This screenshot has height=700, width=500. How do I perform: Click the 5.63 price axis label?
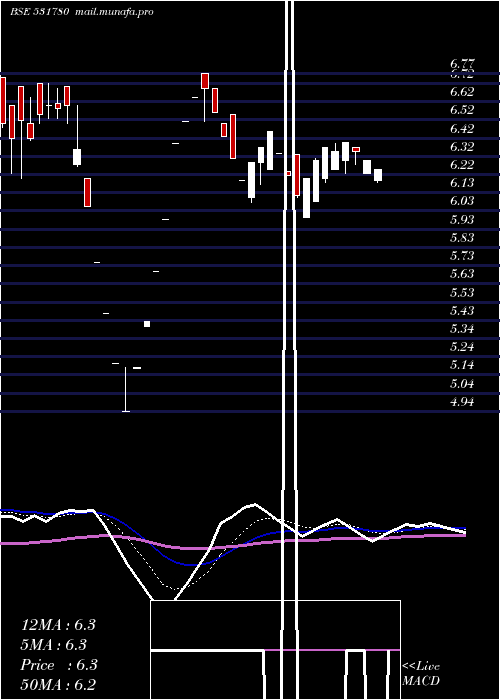[462, 274]
